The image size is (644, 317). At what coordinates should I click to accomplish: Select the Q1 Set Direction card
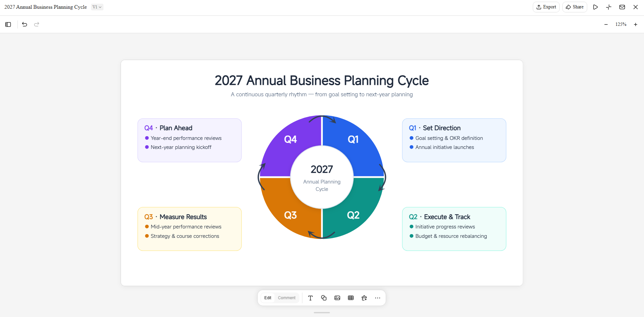click(454, 140)
